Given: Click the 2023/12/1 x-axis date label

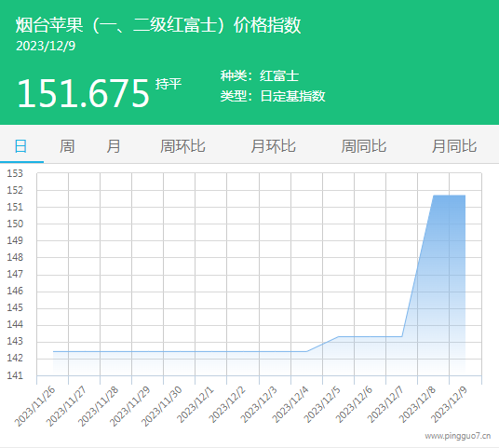Looking at the screenshot, I should [x=196, y=405].
